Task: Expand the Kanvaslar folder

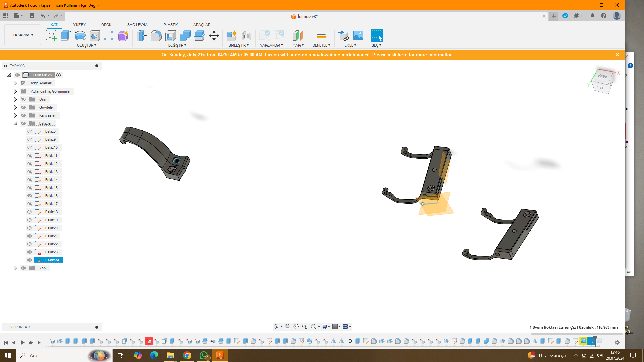Action: (15, 115)
